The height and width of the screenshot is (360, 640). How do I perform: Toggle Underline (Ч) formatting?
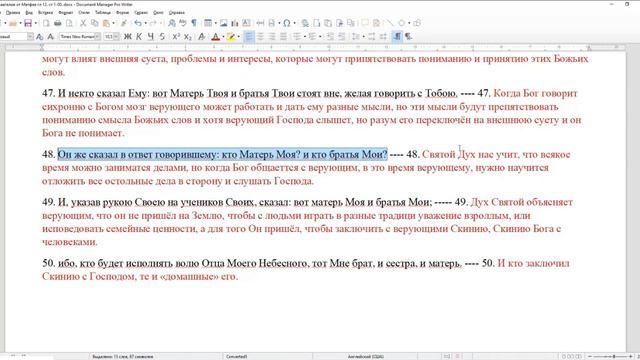pyautogui.click(x=151, y=37)
